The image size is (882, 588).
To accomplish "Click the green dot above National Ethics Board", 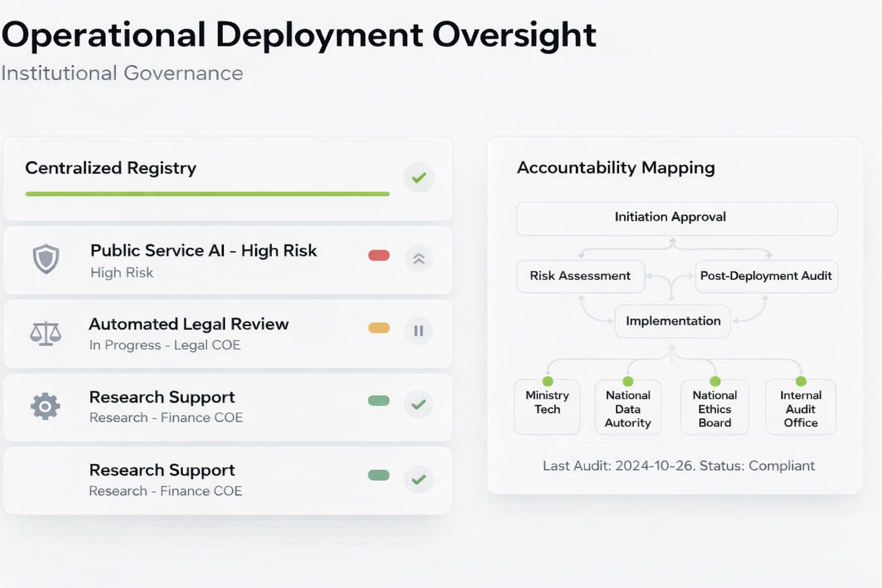I will pos(715,381).
